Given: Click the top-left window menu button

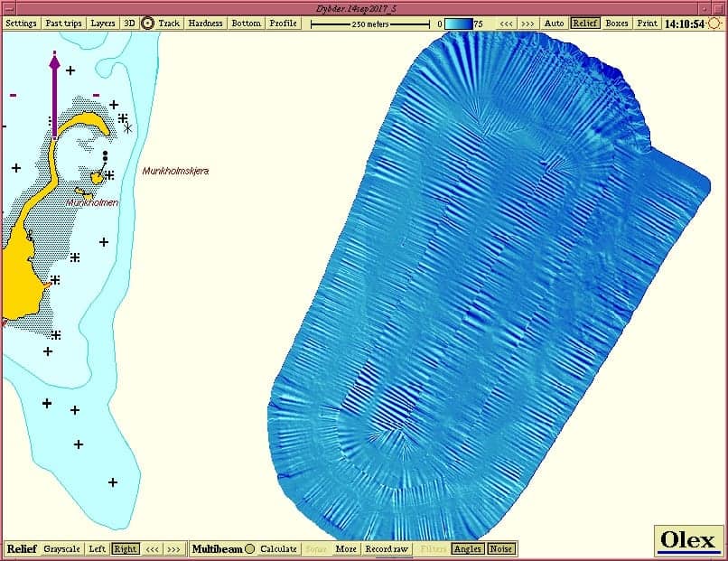Looking at the screenshot, I should (8, 8).
